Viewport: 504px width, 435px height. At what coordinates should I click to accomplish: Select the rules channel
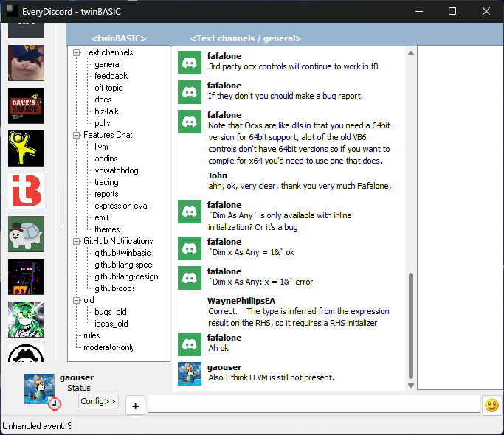92,335
